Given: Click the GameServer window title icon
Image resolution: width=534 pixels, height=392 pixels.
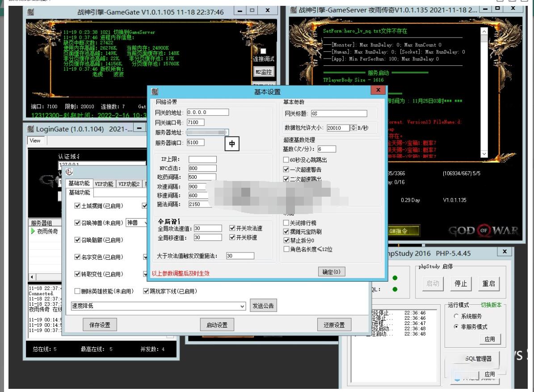Looking at the screenshot, I should [x=294, y=9].
